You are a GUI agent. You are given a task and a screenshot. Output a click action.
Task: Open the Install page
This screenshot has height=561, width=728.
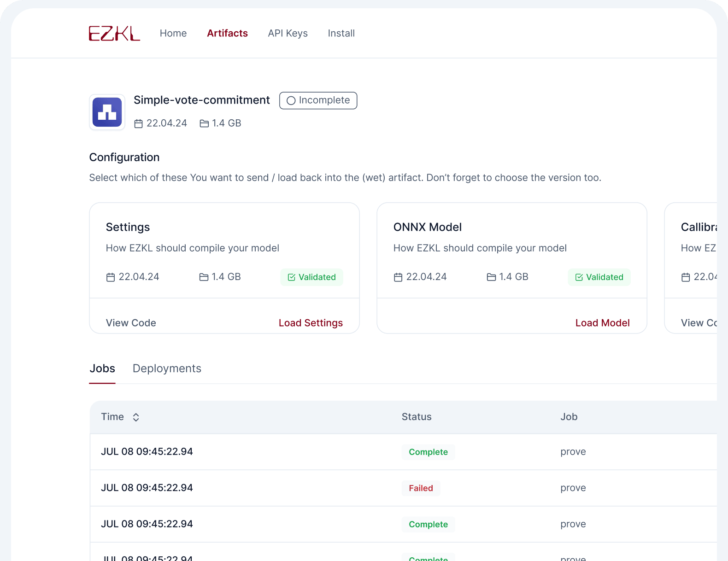341,33
